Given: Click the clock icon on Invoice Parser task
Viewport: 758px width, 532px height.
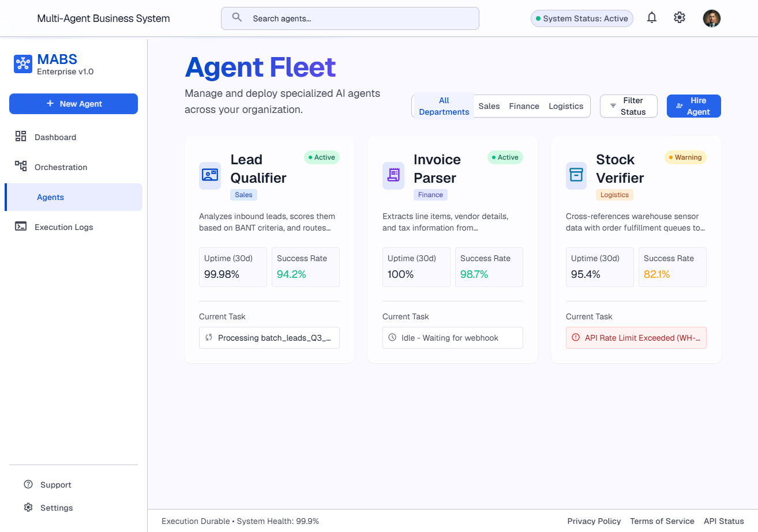Looking at the screenshot, I should tap(393, 338).
